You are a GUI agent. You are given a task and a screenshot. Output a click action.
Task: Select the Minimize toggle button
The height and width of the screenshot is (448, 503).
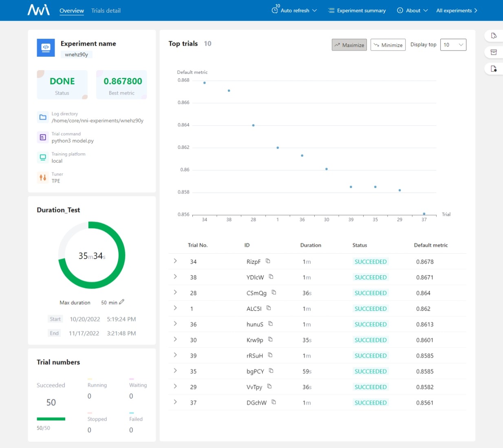coord(388,45)
